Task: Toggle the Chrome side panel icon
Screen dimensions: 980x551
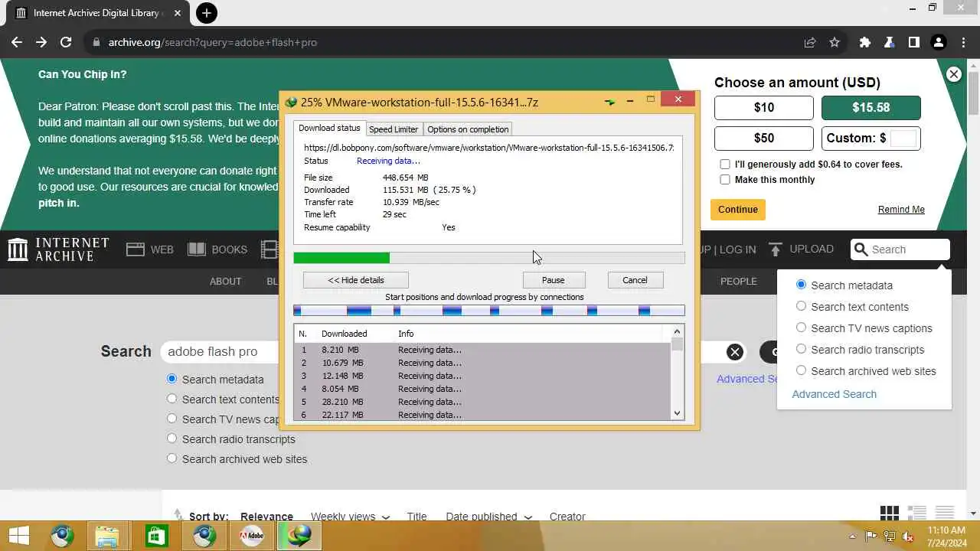Action: tap(914, 43)
